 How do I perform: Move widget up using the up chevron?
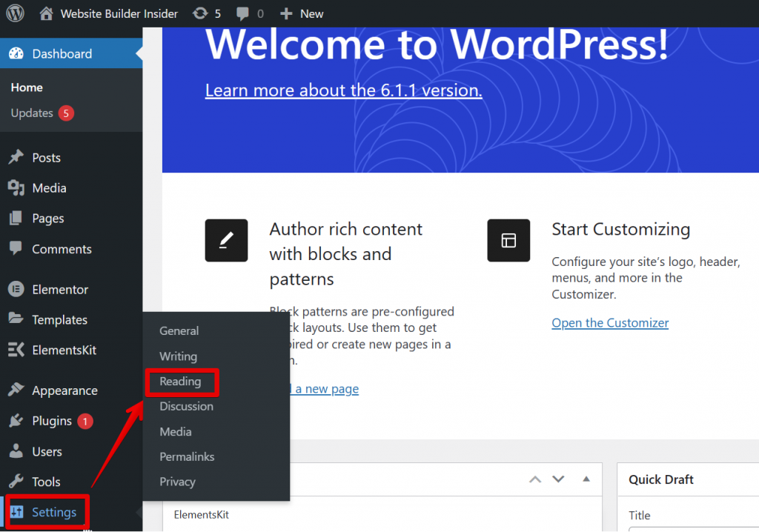535,479
